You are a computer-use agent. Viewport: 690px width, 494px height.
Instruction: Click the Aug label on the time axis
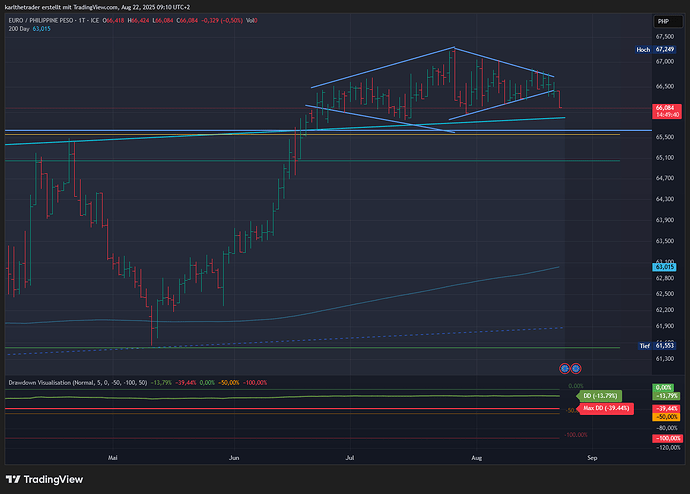coord(476,457)
